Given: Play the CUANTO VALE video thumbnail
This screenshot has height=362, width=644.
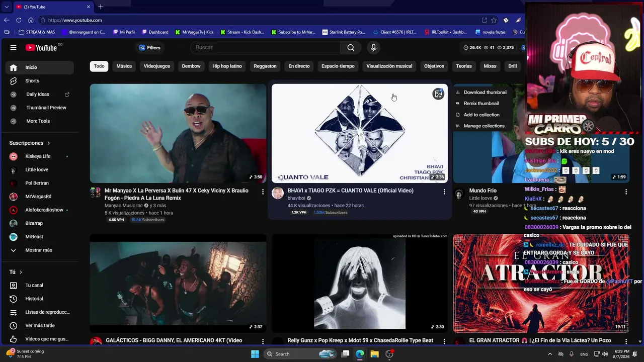Looking at the screenshot, I should 360,133.
